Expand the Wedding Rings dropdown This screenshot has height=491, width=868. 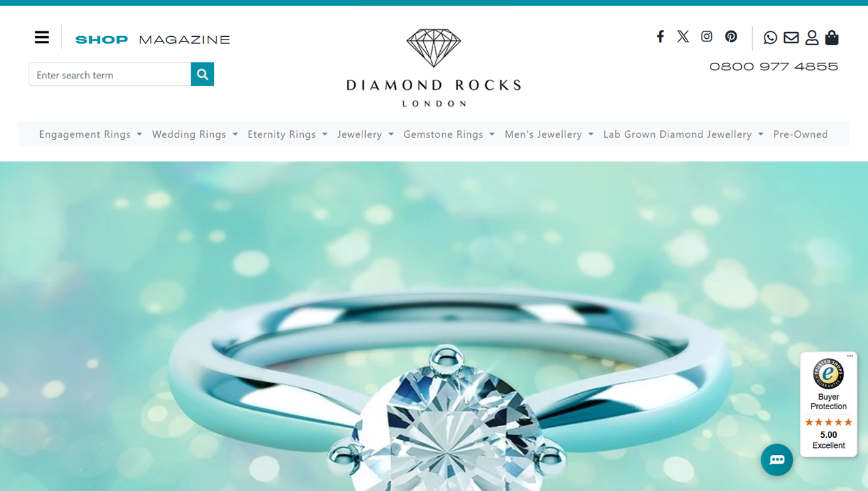[x=195, y=134]
